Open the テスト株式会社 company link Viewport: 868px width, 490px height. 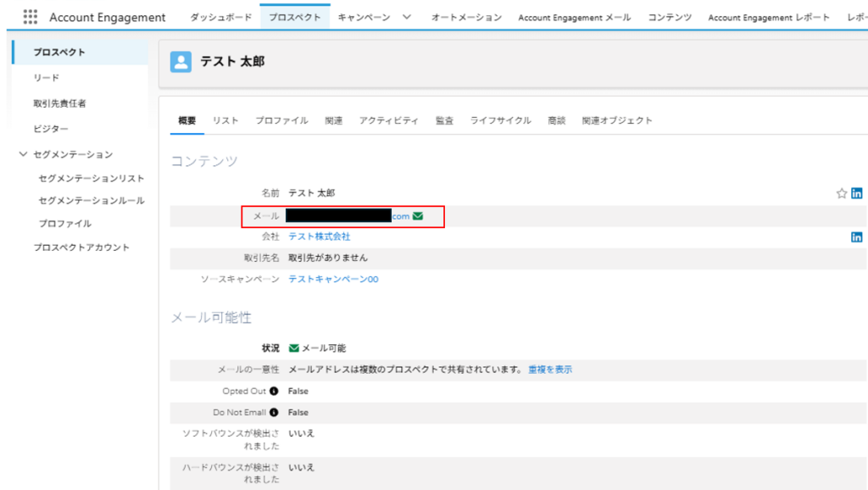(320, 237)
